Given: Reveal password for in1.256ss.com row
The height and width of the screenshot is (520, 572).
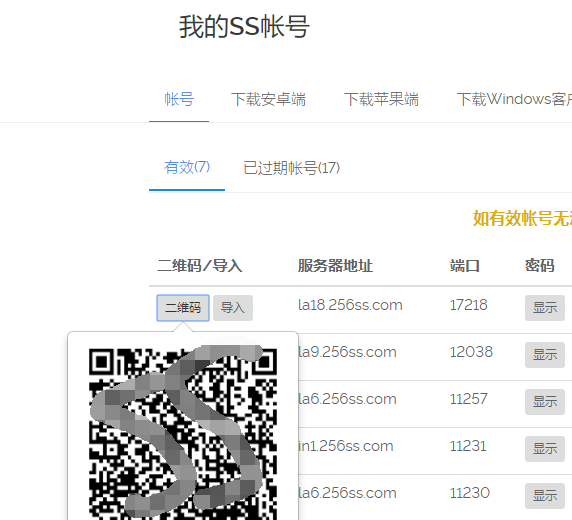Looking at the screenshot, I should click(545, 449).
